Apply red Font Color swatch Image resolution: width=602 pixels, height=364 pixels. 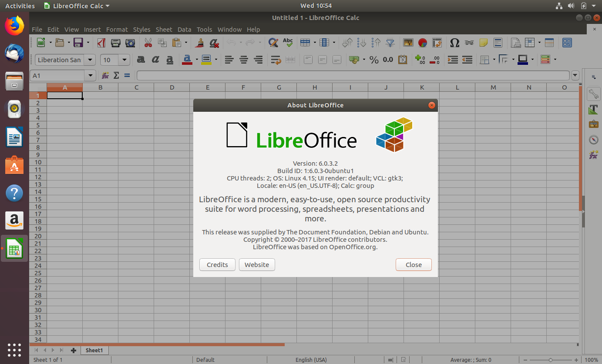pos(187,60)
